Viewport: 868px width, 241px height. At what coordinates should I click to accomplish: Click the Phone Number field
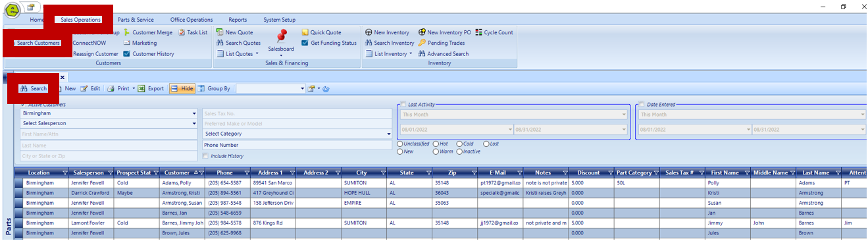[297, 145]
